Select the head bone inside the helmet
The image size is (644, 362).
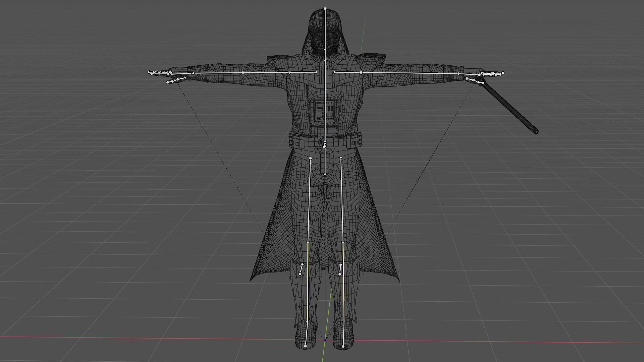pos(325,28)
